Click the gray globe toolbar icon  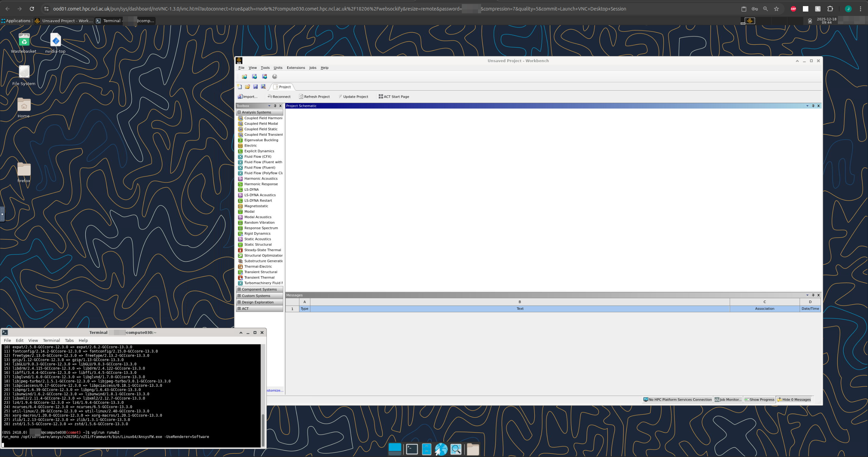point(275,77)
